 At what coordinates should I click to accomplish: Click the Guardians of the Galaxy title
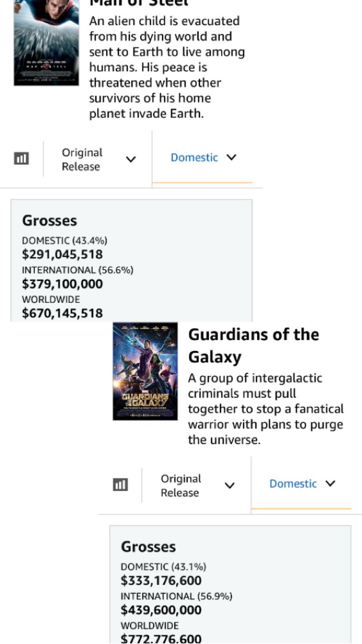(x=253, y=346)
